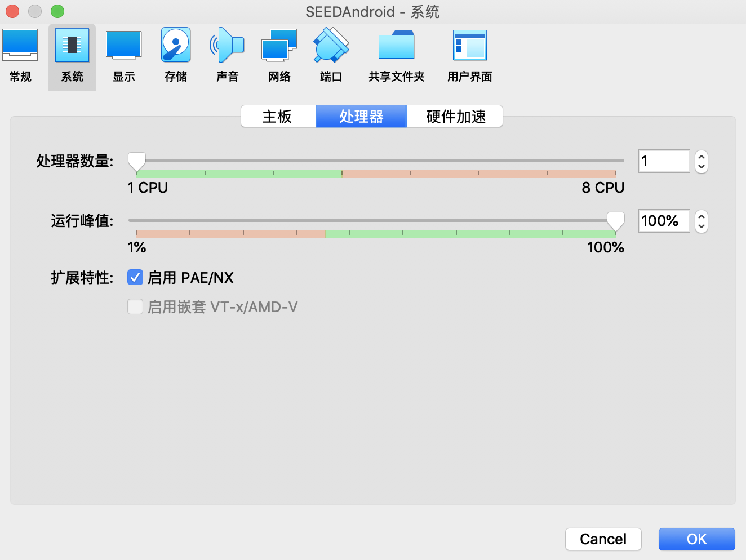Click the 运行峰值 slider handle
The height and width of the screenshot is (560, 746).
pos(616,221)
